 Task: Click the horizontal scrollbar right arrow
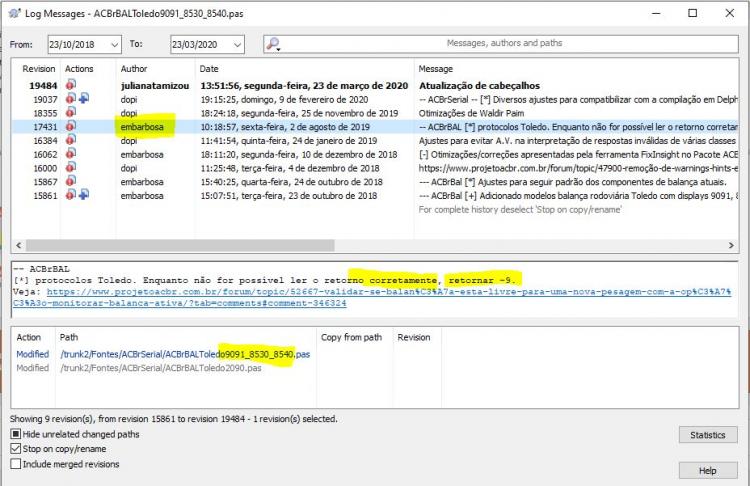[731, 245]
